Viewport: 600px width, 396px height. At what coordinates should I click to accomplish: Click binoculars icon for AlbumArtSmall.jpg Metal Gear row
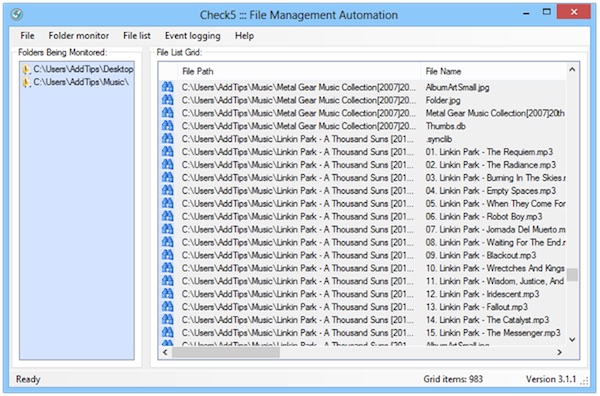pyautogui.click(x=167, y=87)
